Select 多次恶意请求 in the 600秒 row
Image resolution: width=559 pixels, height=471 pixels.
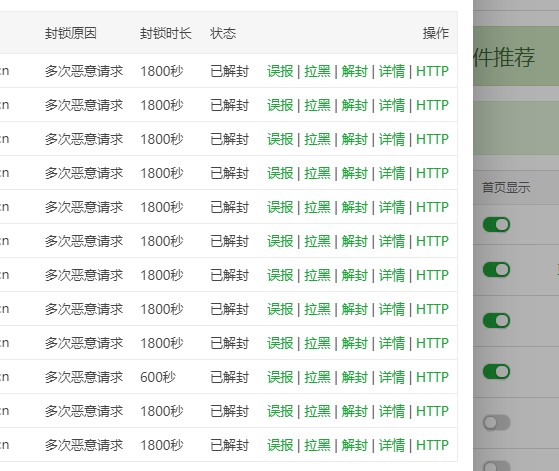pyautogui.click(x=84, y=377)
